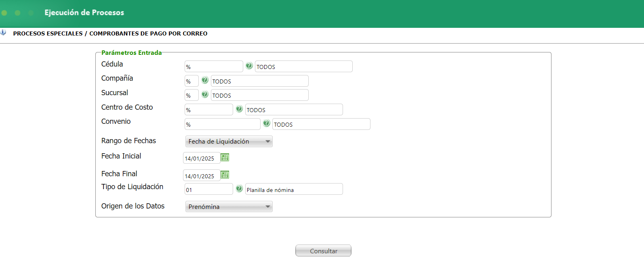Click the Centro de Costo label
The height and width of the screenshot is (269, 644).
[127, 107]
